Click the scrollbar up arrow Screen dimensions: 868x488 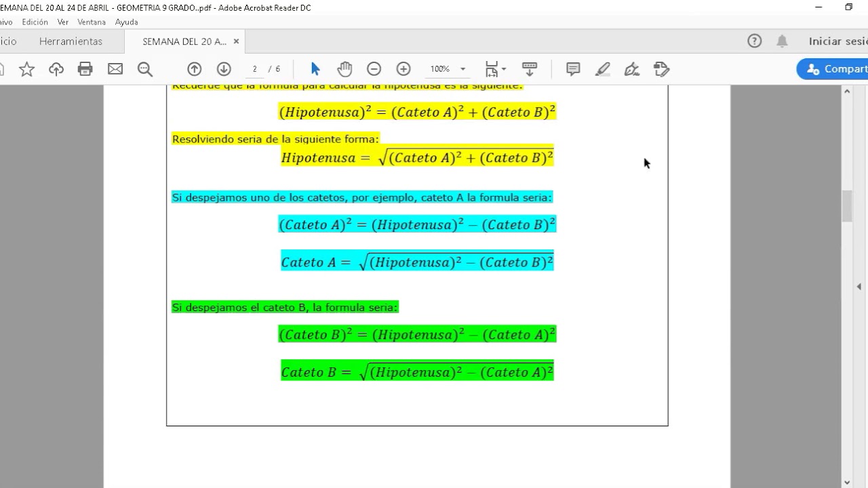(847, 91)
